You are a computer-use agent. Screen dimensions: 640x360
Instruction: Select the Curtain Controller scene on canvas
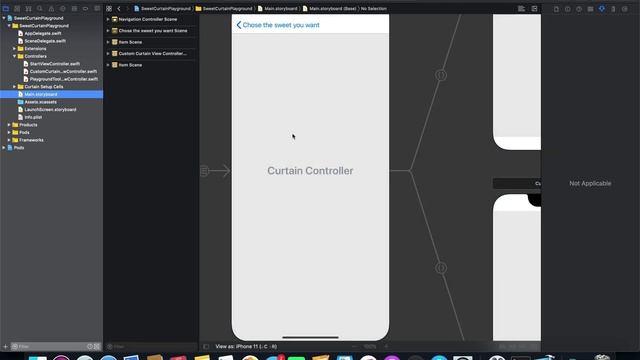[310, 178]
